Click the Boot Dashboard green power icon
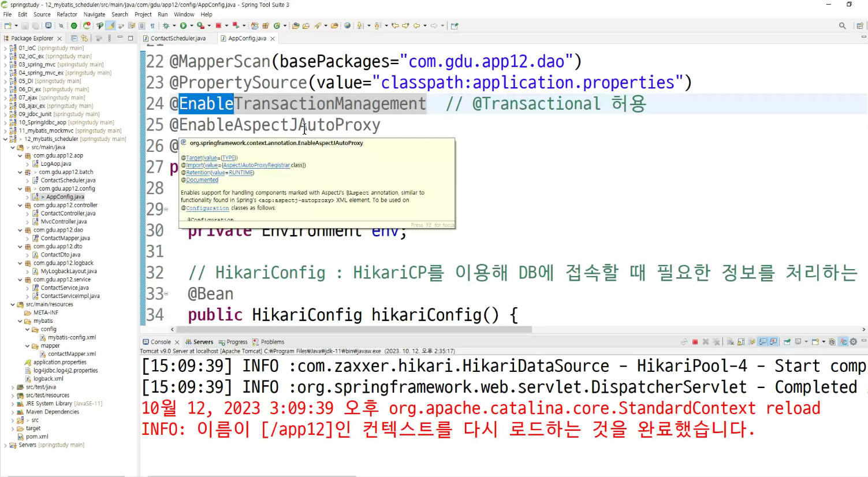Screen dimensions: 868x477 click(74, 25)
